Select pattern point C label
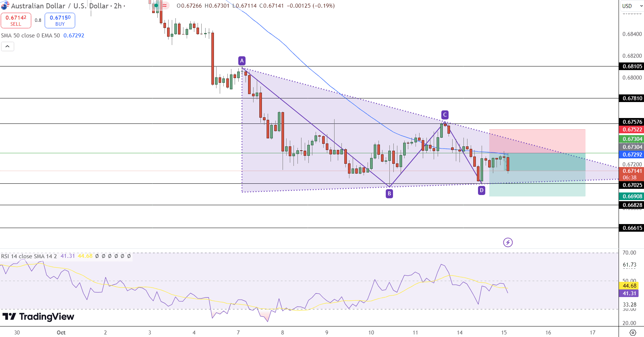 pos(445,115)
